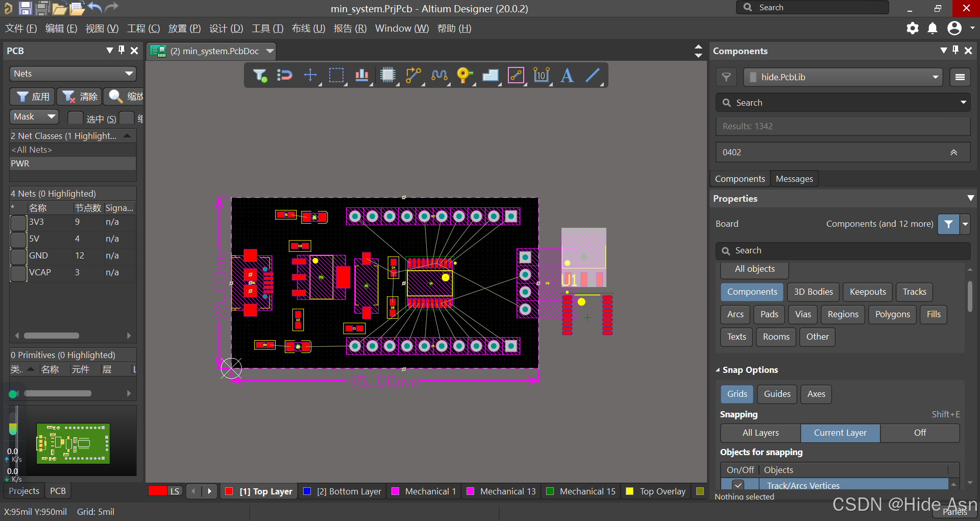Toggle the Pads object filter button
Viewport: 980px width, 521px height.
click(769, 314)
